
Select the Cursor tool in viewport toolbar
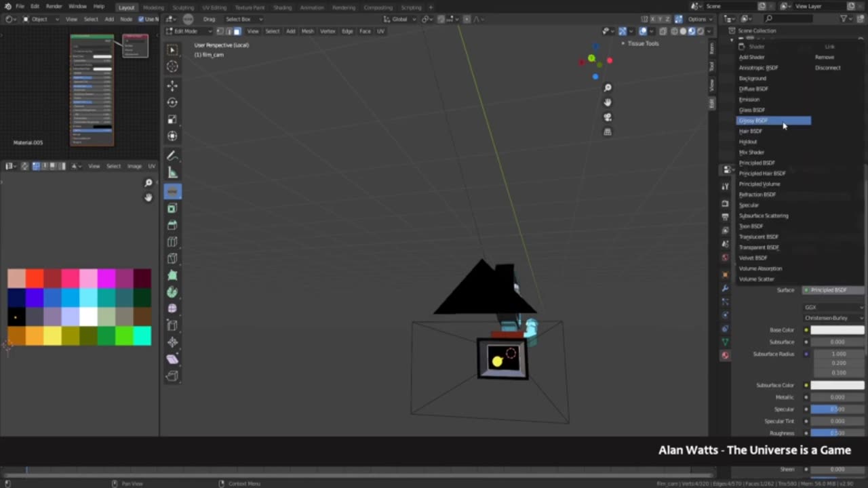tap(172, 66)
